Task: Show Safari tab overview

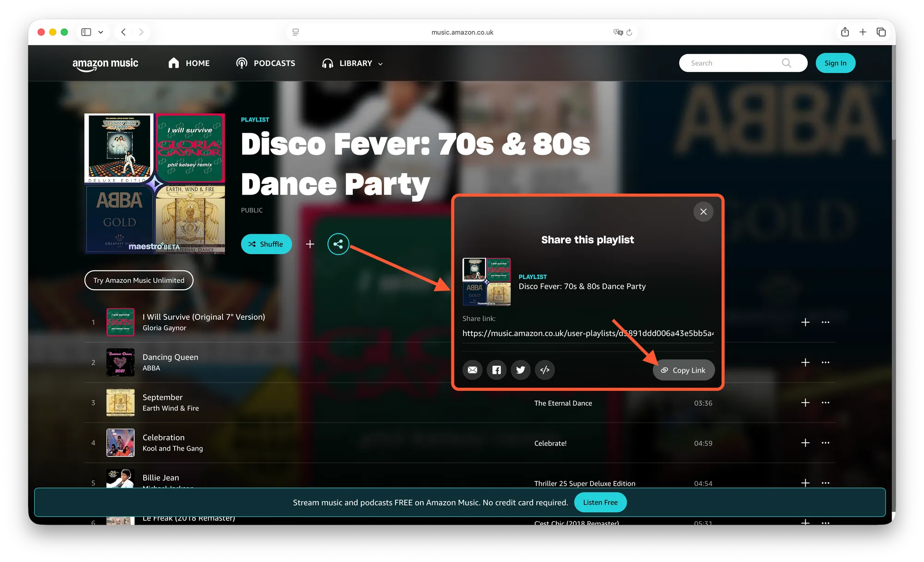Action: [881, 32]
